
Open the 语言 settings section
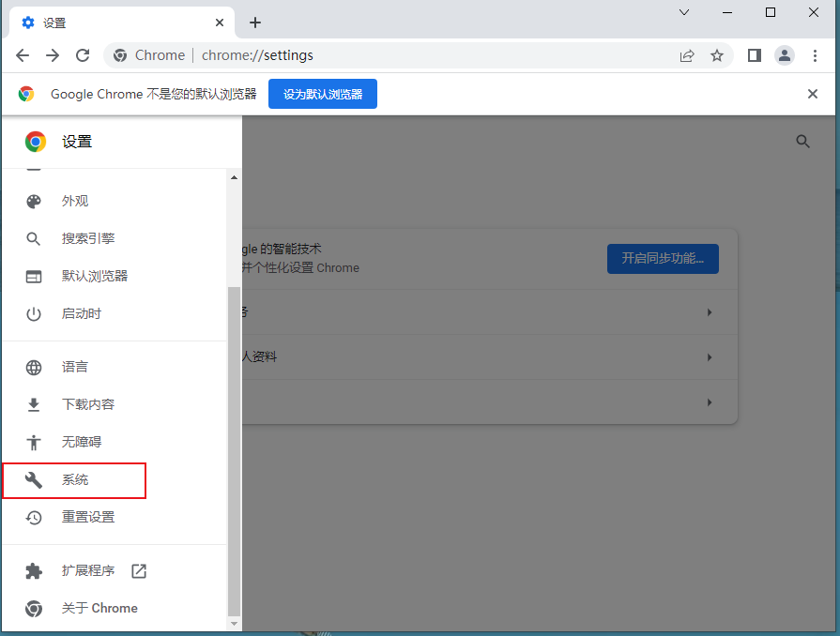pyautogui.click(x=114, y=368)
